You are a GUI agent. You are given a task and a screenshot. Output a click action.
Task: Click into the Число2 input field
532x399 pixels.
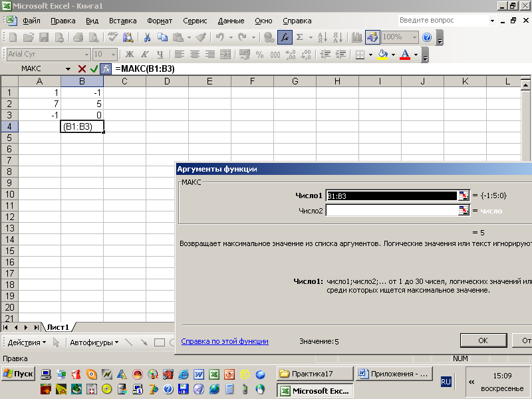[x=392, y=210]
